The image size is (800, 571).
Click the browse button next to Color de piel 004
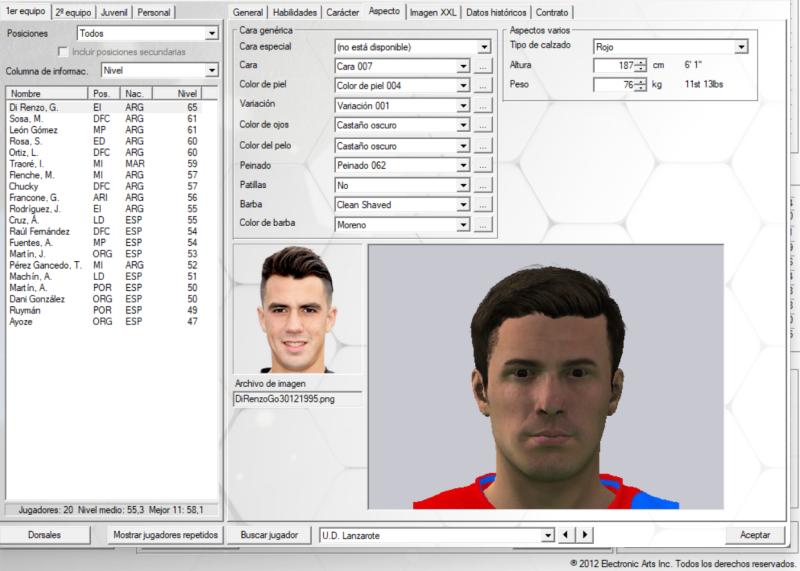point(483,85)
